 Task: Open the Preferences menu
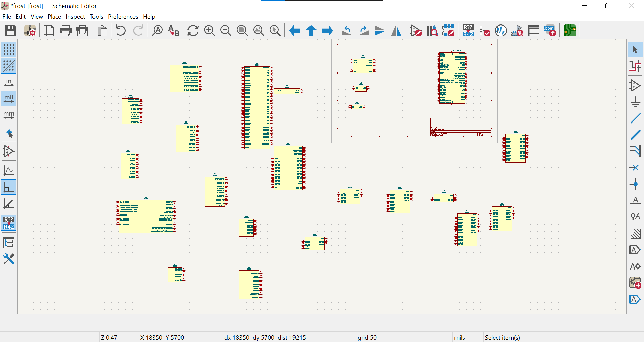[123, 17]
